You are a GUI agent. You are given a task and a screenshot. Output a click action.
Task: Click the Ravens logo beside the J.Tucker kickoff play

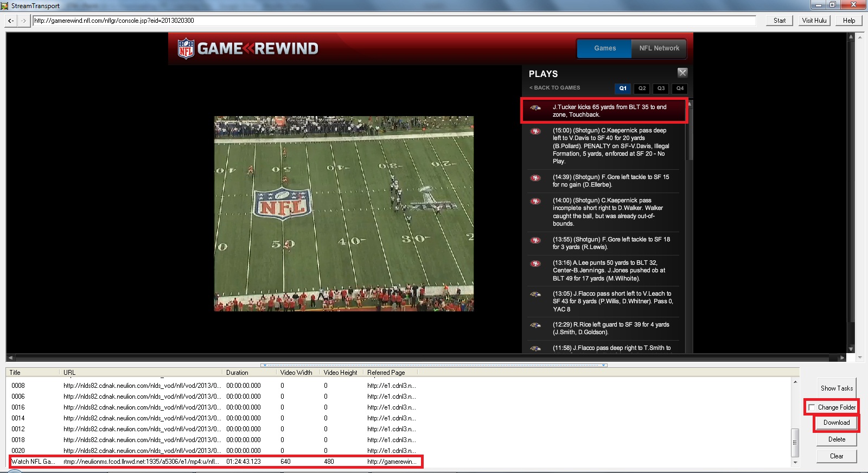click(x=535, y=108)
